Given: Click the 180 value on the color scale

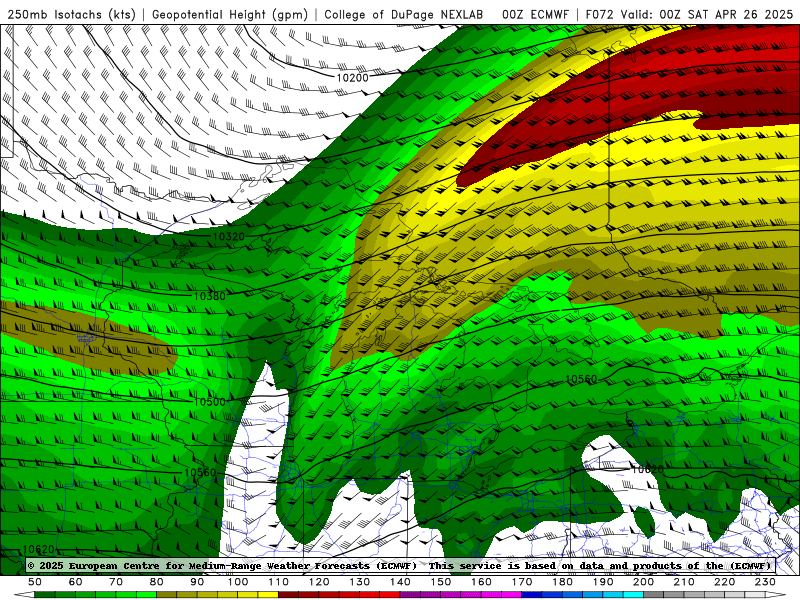Looking at the screenshot, I should point(562,582).
